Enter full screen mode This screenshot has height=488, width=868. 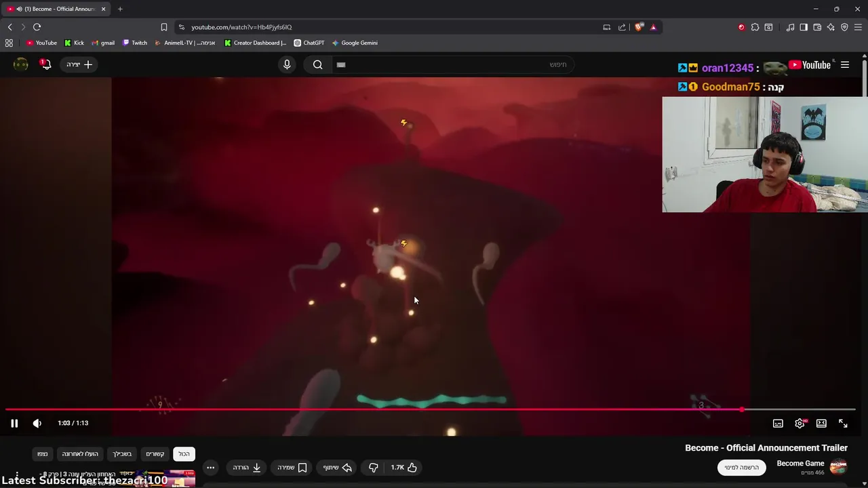(x=843, y=423)
